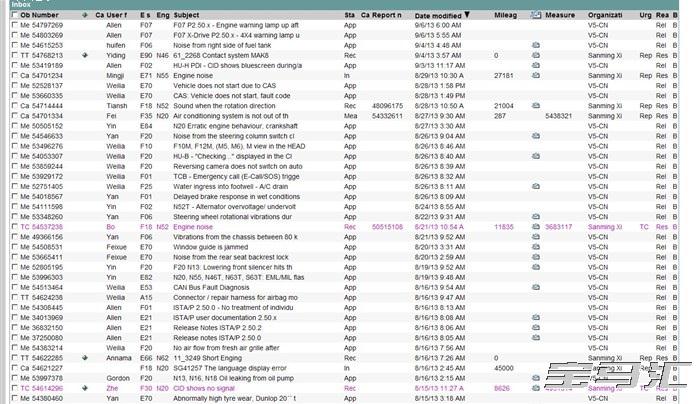Screen dimensions: 700x404
Task: Click pink measure number 3683117
Action: pyautogui.click(x=558, y=227)
